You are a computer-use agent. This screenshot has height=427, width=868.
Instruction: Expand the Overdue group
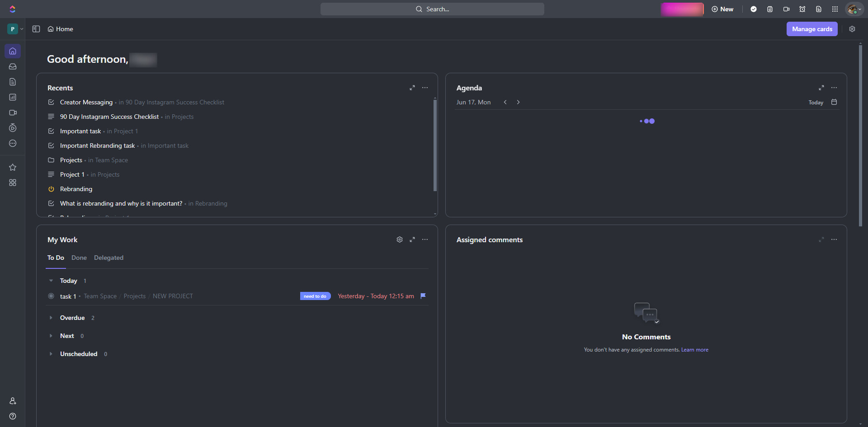[x=51, y=318]
